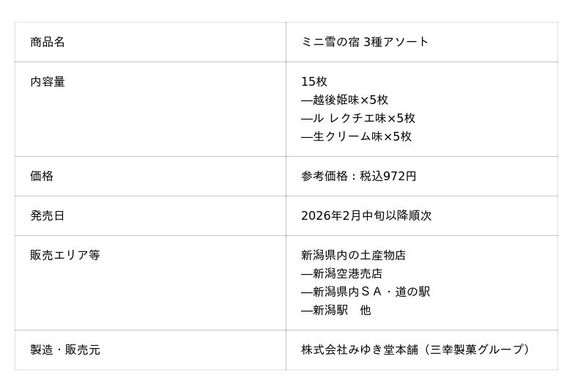Screen dimensions: 586x392
Task: Click the 越後姫味×5枚 line
Action: [x=349, y=100]
